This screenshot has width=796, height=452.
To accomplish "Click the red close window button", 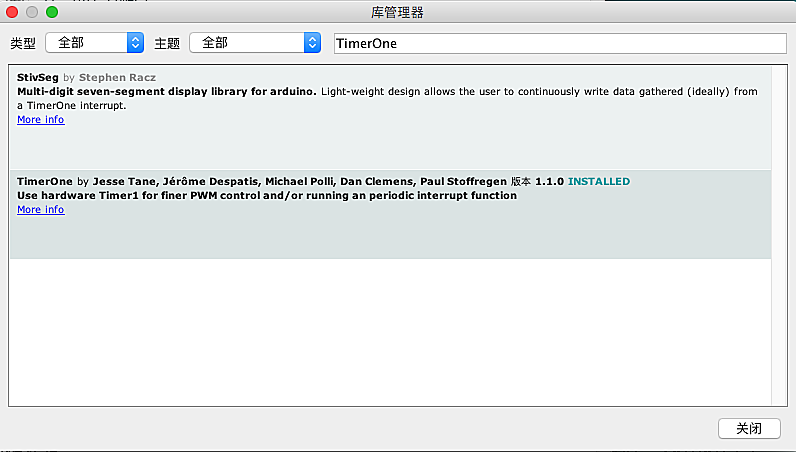I will point(13,12).
